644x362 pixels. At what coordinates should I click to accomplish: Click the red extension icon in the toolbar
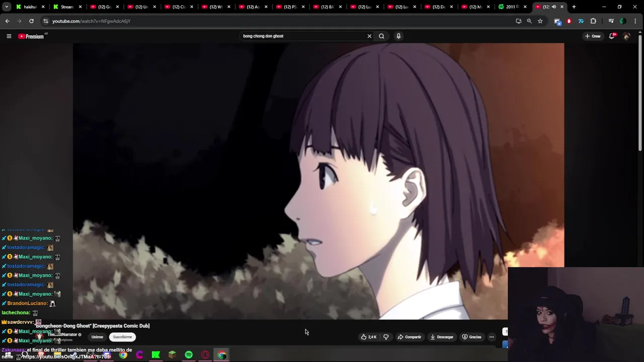pyautogui.click(x=569, y=21)
